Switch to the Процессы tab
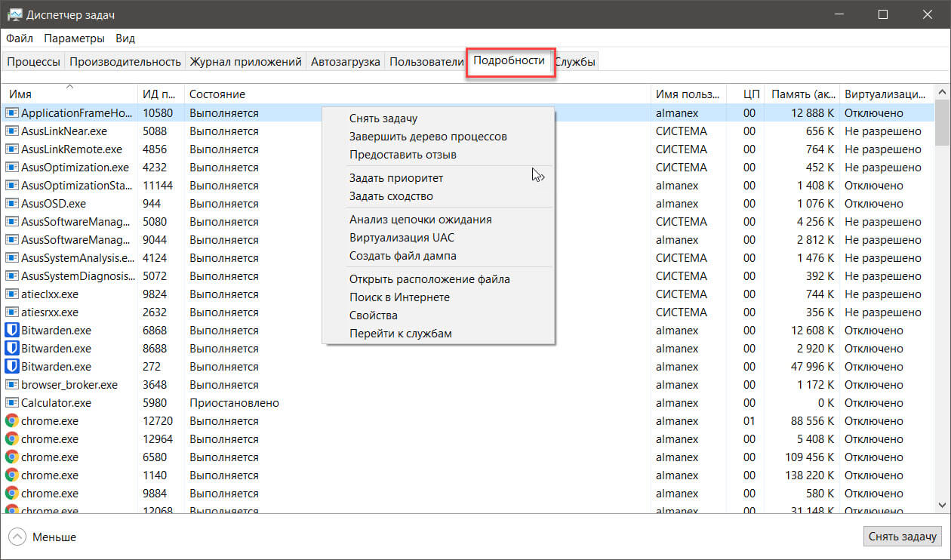This screenshot has height=560, width=951. [x=33, y=62]
